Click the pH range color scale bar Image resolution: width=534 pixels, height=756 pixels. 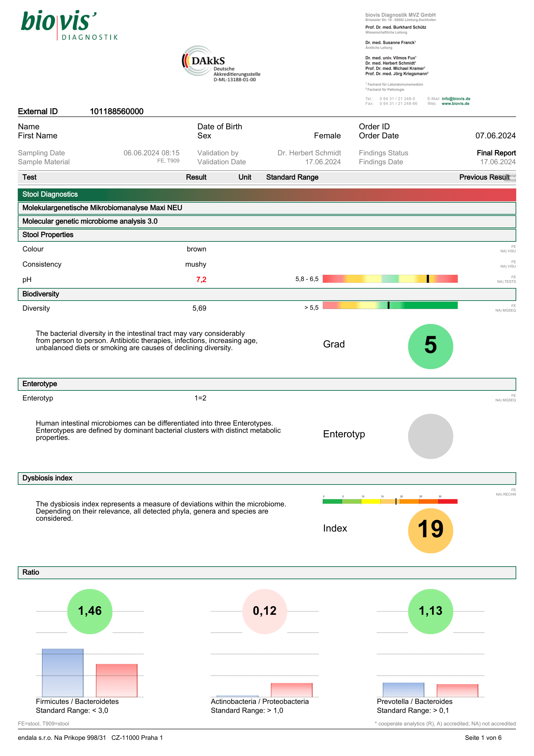(390, 279)
